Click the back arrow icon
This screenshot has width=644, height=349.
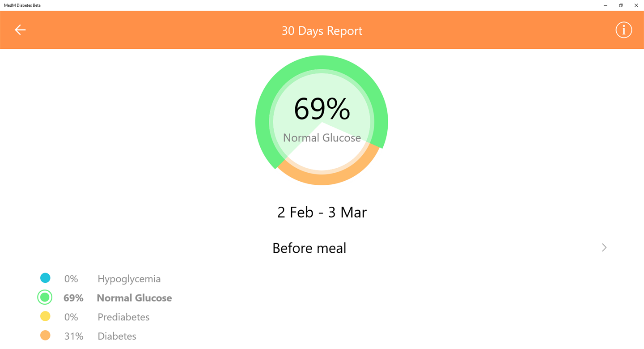(x=20, y=30)
